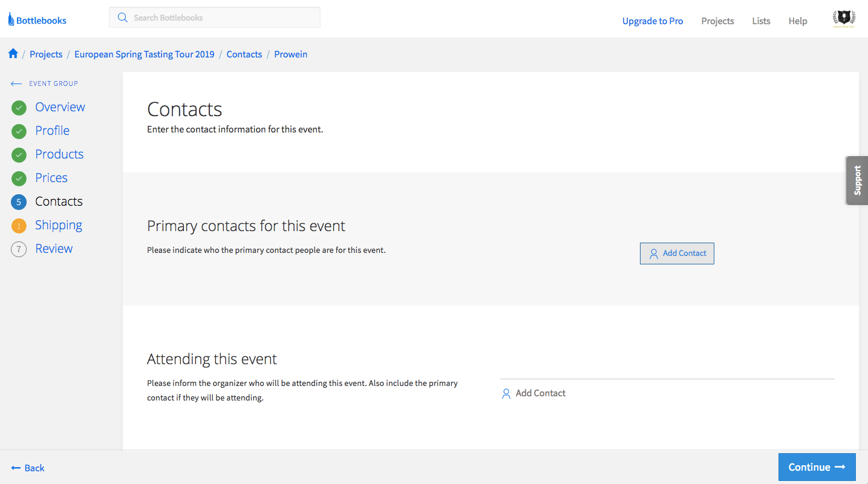Viewport: 868px width, 484px height.
Task: Click the green checkmark beside Profile
Action: 19,131
